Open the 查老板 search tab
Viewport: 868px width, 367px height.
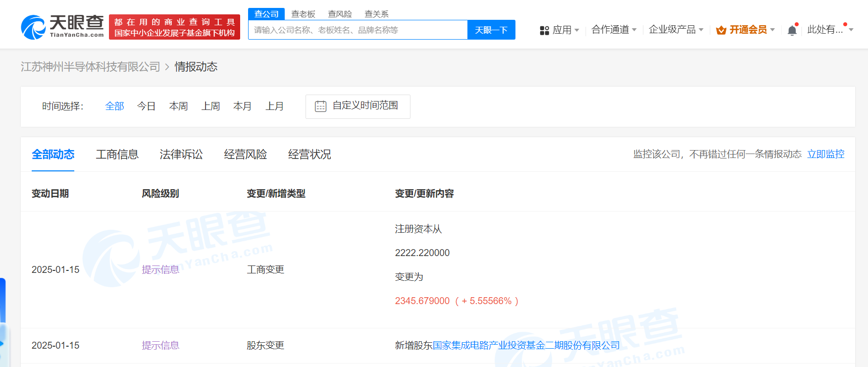[x=303, y=14]
